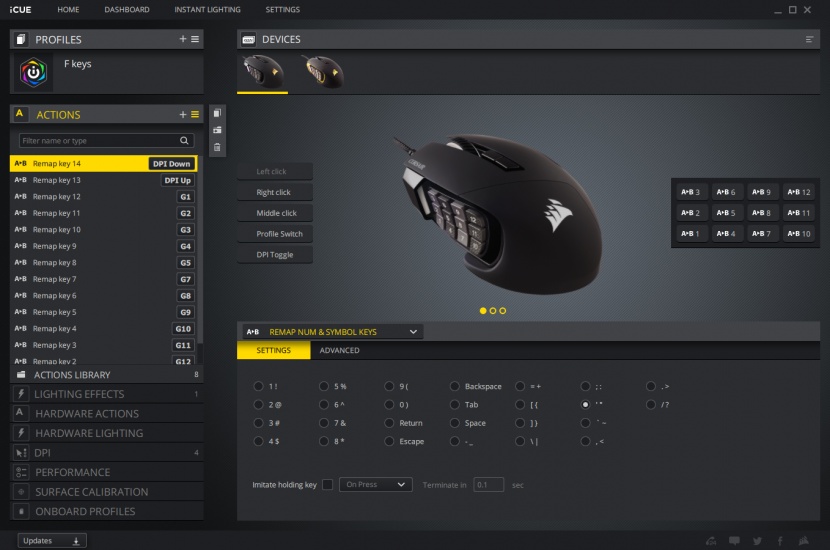
Task: Open the On Press dropdown
Action: [375, 484]
